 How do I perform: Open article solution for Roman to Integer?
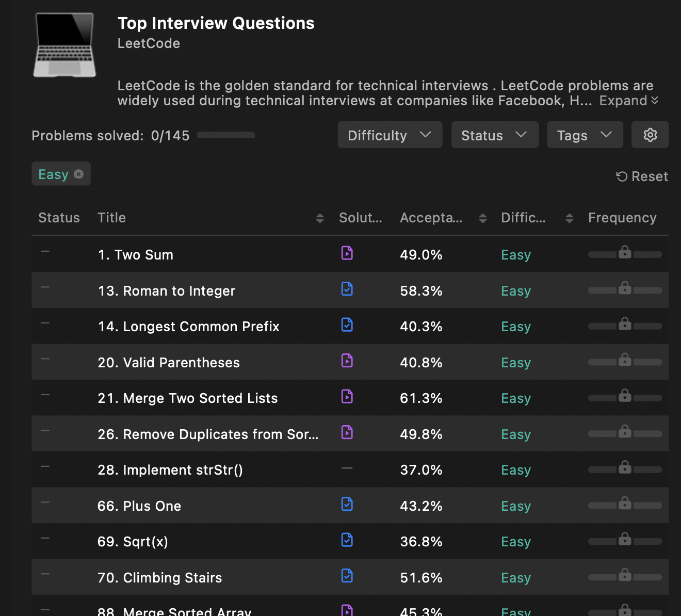[x=347, y=289]
